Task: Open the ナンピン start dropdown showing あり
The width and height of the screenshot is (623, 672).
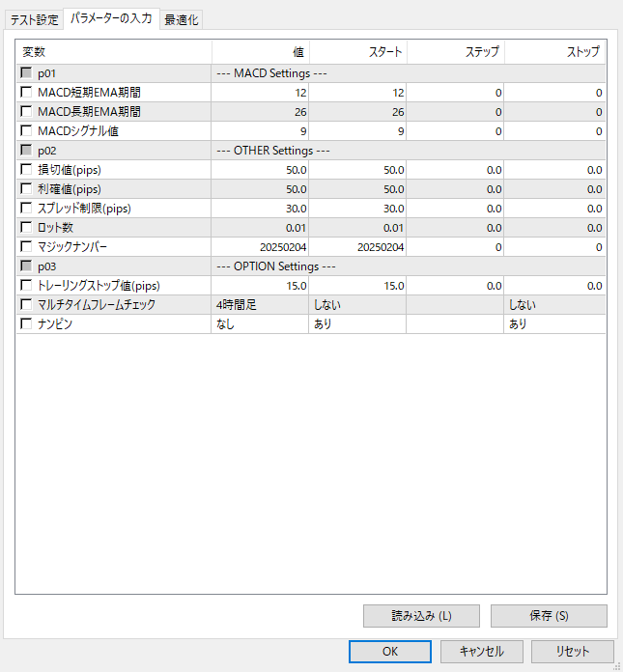Action: pos(357,324)
